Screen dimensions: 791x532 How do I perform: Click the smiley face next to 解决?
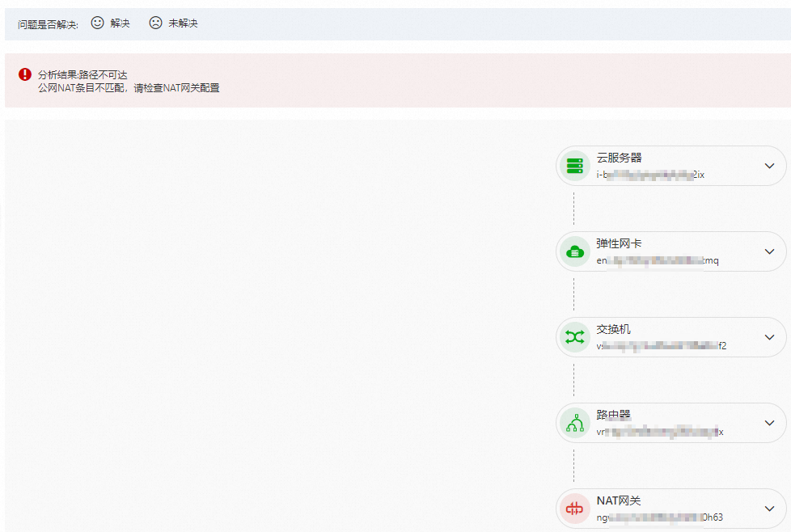(x=96, y=23)
